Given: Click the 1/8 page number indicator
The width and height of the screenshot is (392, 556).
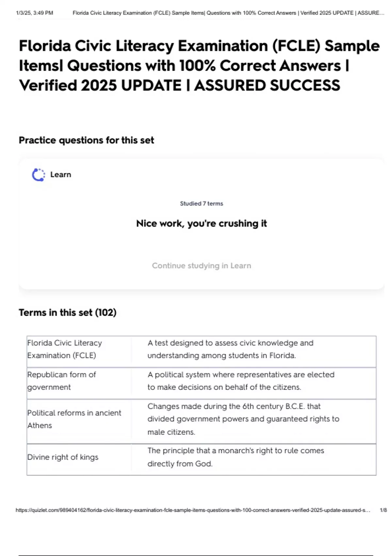Looking at the screenshot, I should point(383,510).
